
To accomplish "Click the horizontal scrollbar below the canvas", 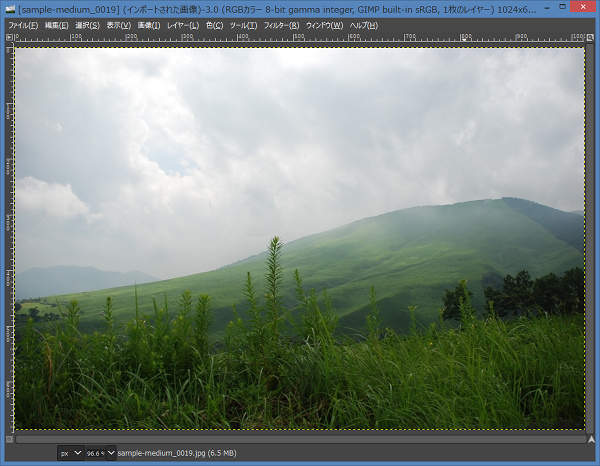I will click(x=300, y=439).
